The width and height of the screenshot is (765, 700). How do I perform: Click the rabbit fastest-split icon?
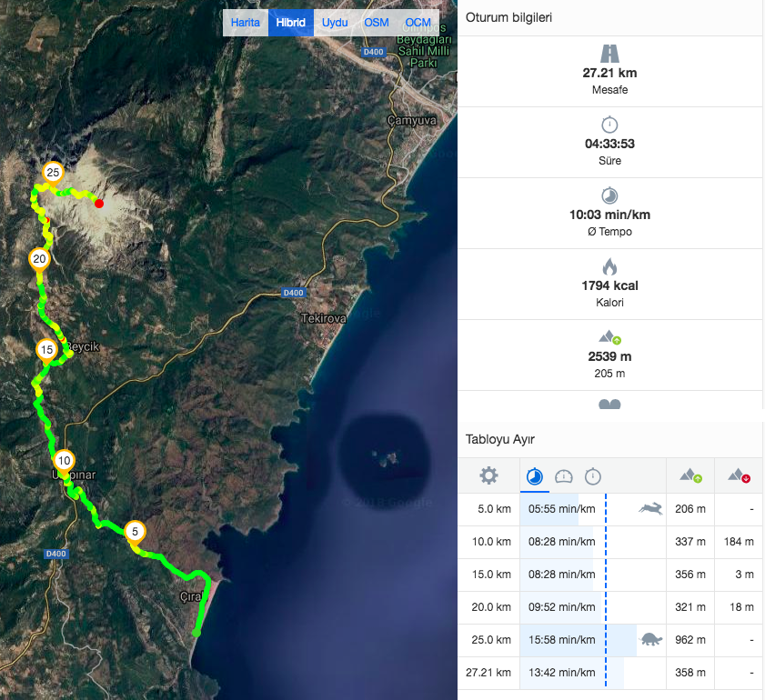(x=650, y=509)
